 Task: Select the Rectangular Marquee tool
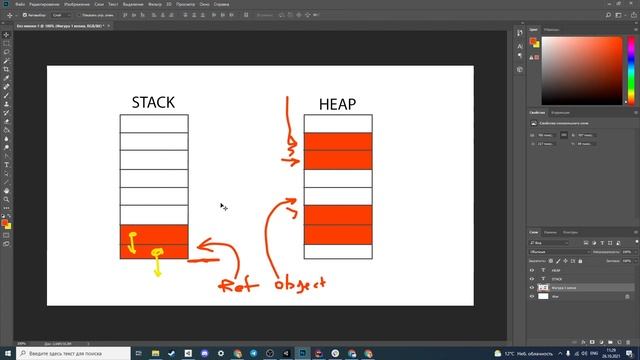click(6, 43)
